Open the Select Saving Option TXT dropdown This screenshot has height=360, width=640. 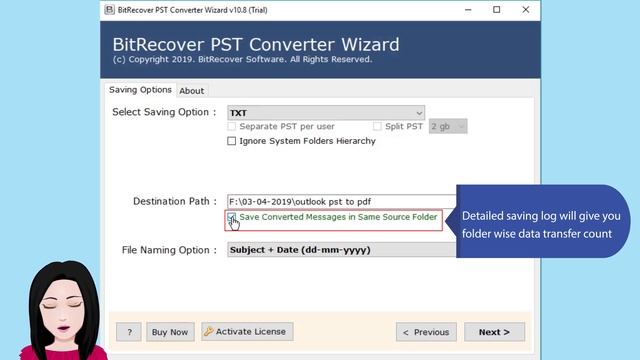click(326, 113)
